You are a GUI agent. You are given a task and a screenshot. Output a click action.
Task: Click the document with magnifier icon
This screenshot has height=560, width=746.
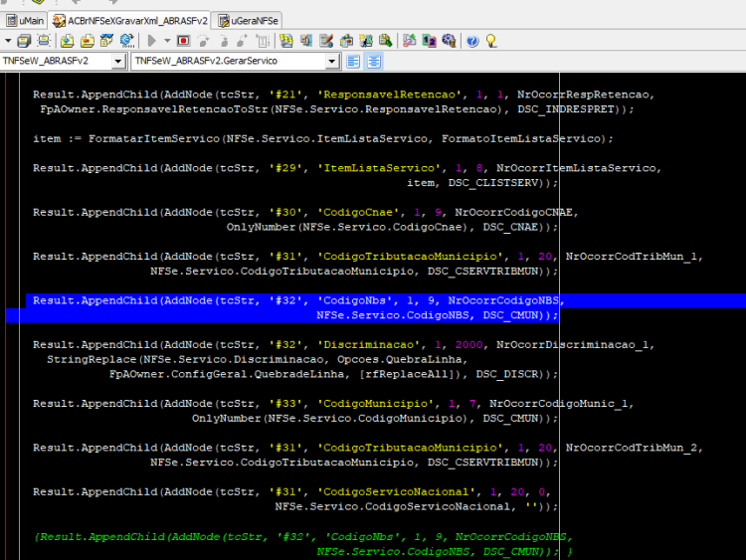[x=385, y=41]
